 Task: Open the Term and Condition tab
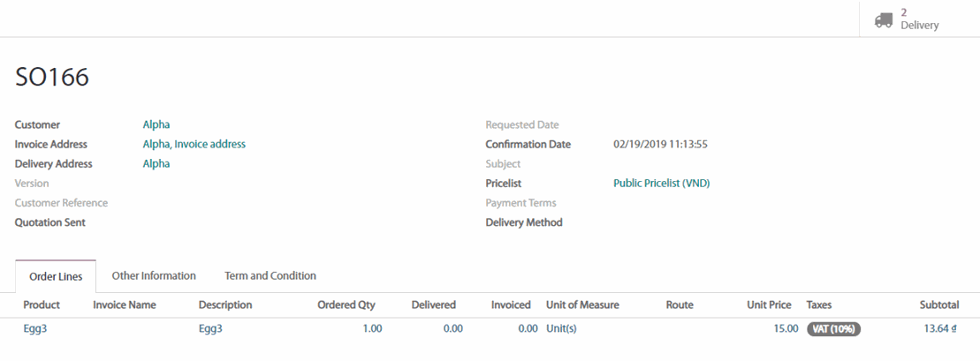click(270, 276)
